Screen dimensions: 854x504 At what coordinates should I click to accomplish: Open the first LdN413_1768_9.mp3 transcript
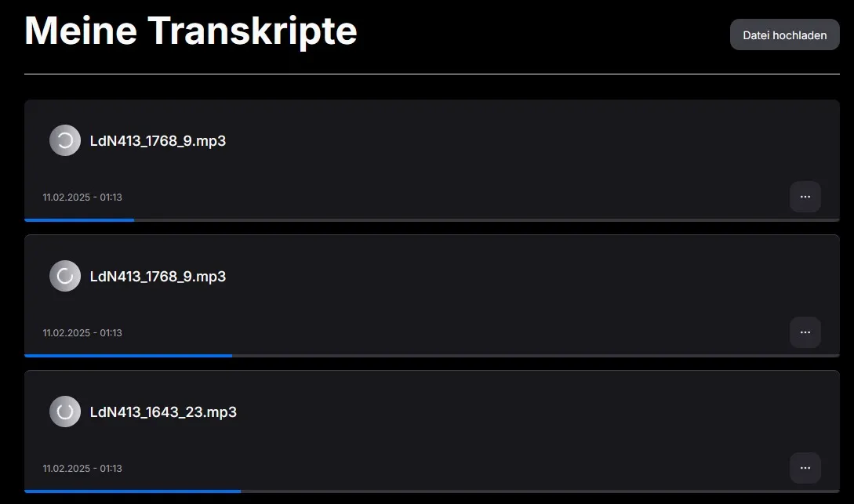(x=158, y=140)
